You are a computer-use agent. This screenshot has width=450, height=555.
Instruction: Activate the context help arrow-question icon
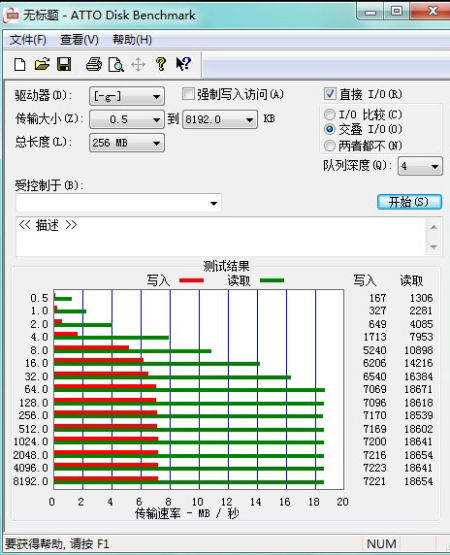click(x=183, y=64)
